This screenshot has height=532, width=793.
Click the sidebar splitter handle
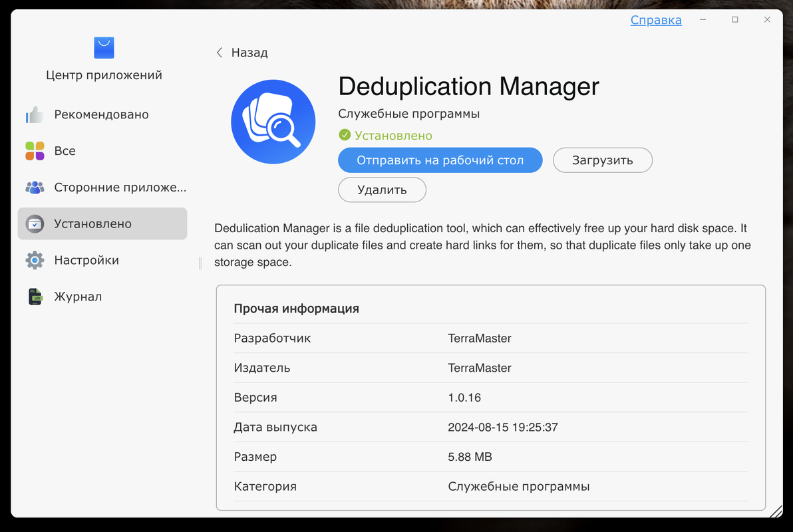(x=200, y=263)
